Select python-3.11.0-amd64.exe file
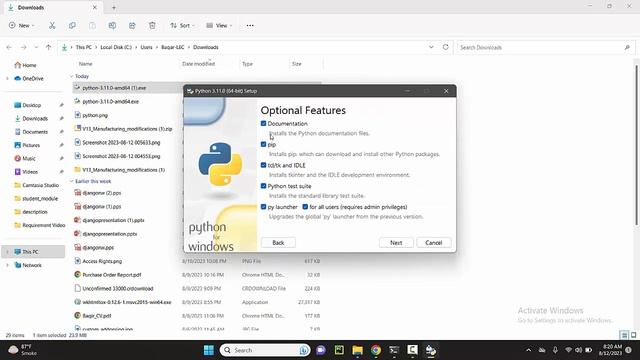This screenshot has height=360, width=640. (x=111, y=102)
